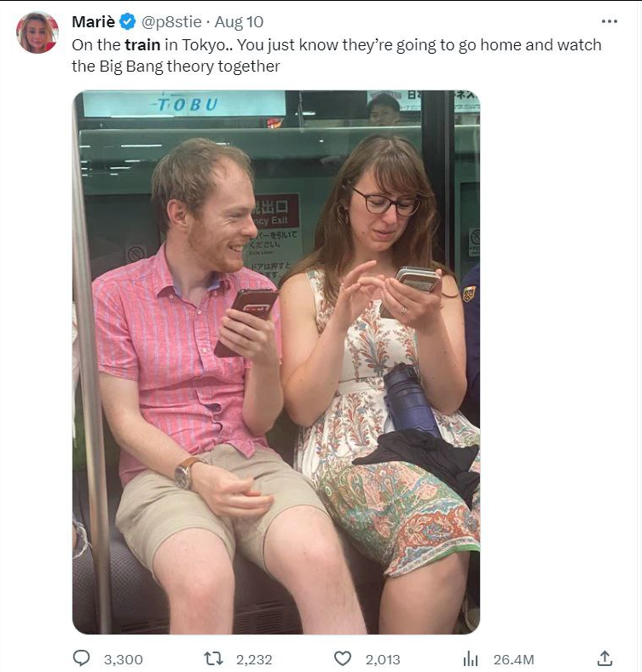Click the blue verified badge
This screenshot has width=642, height=672.
tap(128, 21)
